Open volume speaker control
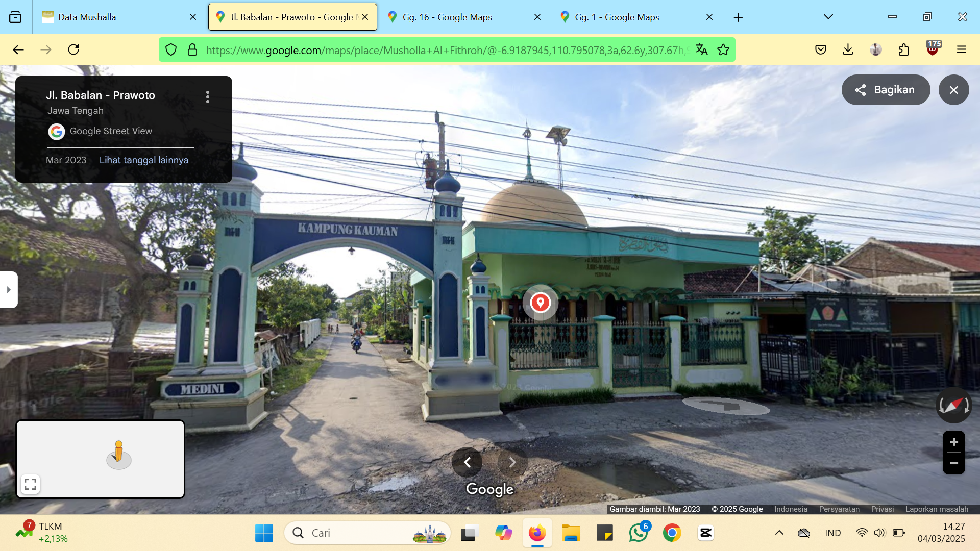The image size is (980, 551). pyautogui.click(x=879, y=533)
